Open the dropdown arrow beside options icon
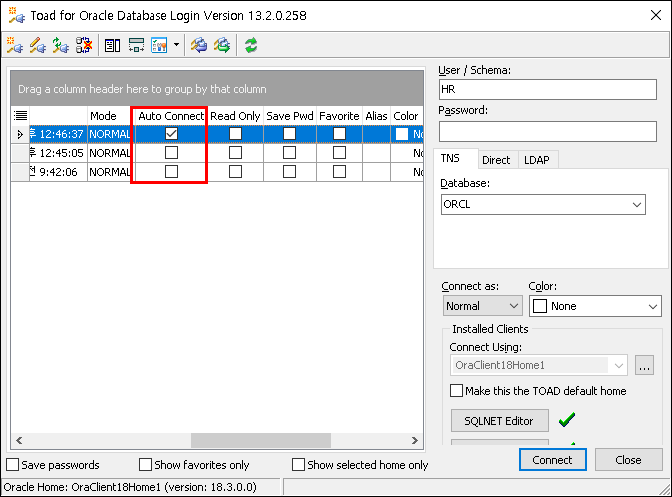Screen dimensions: 672x497 tap(176, 44)
